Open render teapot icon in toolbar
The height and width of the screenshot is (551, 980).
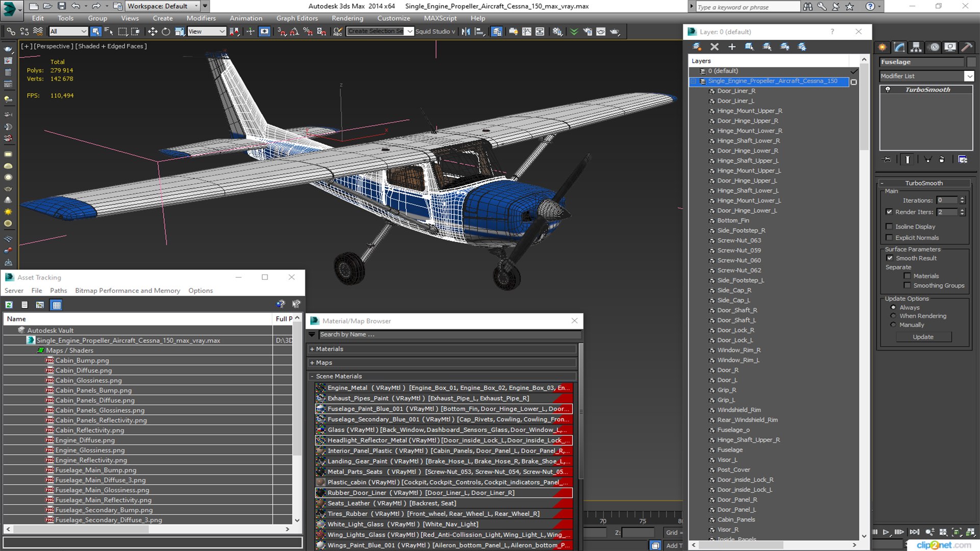615,32
